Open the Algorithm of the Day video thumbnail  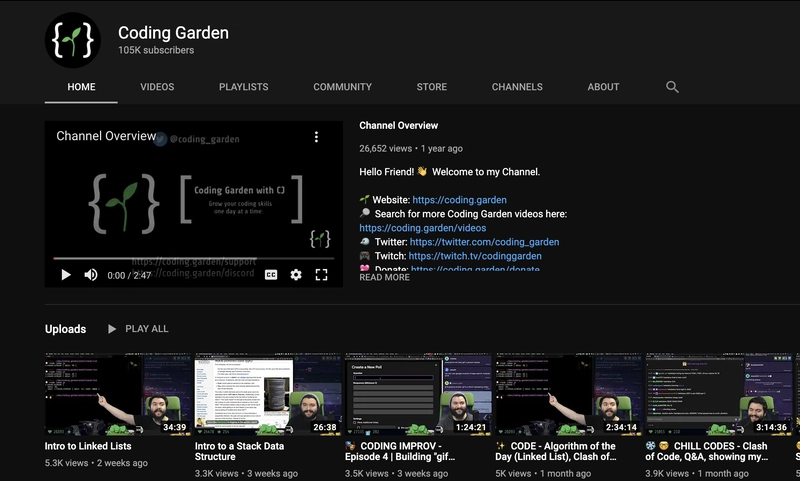click(568, 394)
